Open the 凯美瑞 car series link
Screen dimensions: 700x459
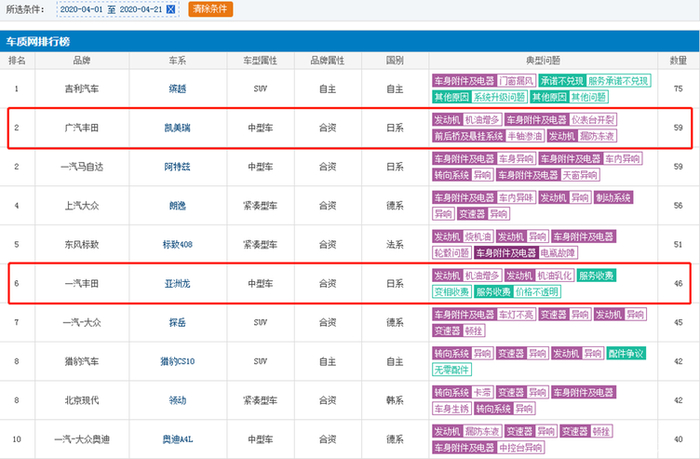pos(176,128)
